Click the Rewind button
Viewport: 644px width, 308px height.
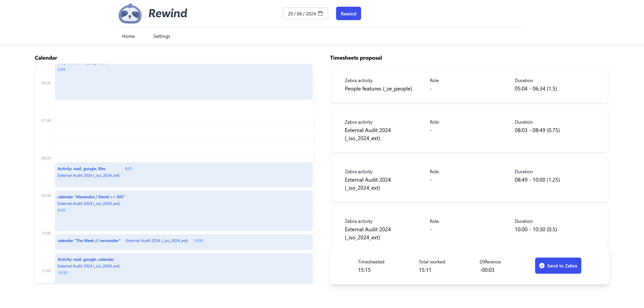[348, 13]
